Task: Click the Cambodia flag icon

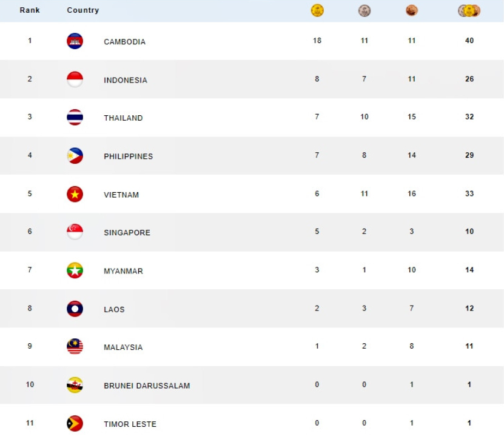Action: pos(75,41)
